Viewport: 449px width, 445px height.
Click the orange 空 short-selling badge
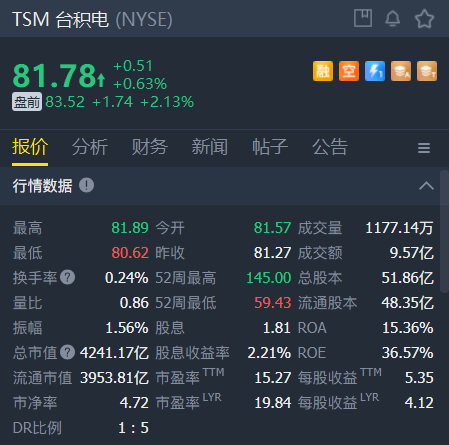coord(349,71)
